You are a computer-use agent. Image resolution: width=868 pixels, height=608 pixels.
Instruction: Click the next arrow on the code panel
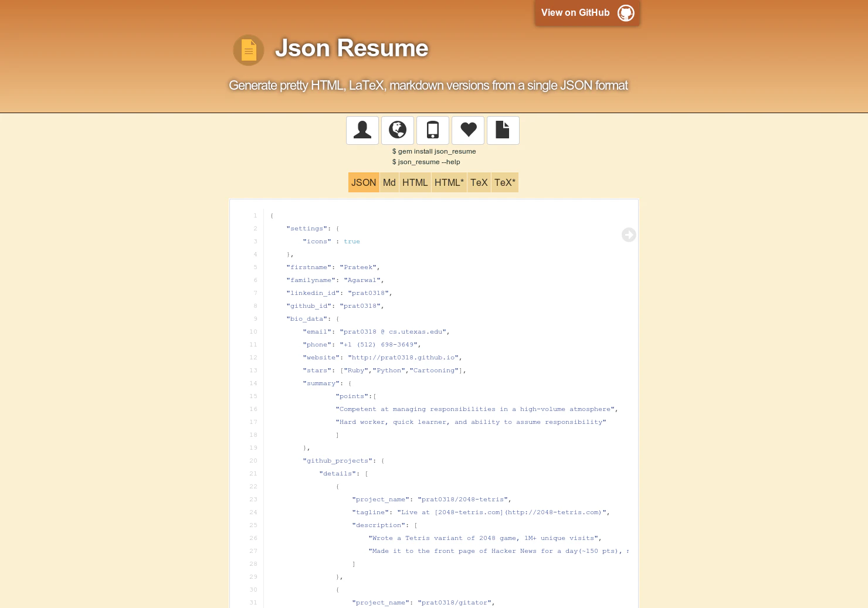[x=629, y=235]
